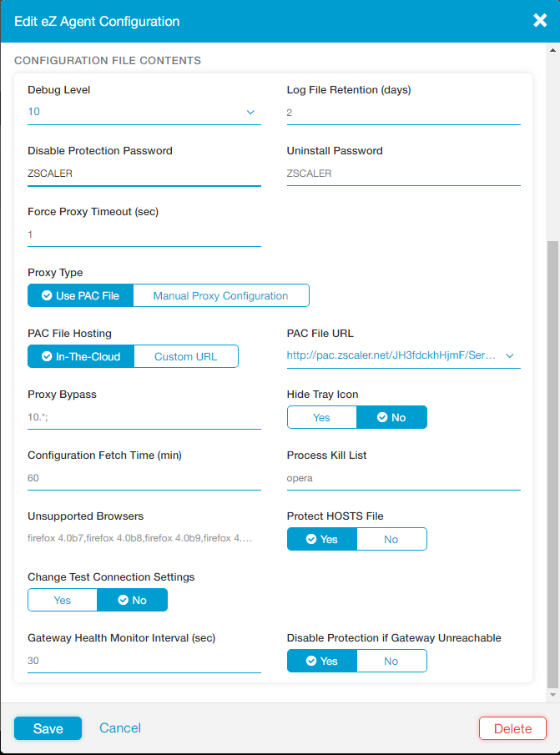The width and height of the screenshot is (560, 755).
Task: Choose In-The-Cloud PAC file hosting
Action: coord(80,357)
